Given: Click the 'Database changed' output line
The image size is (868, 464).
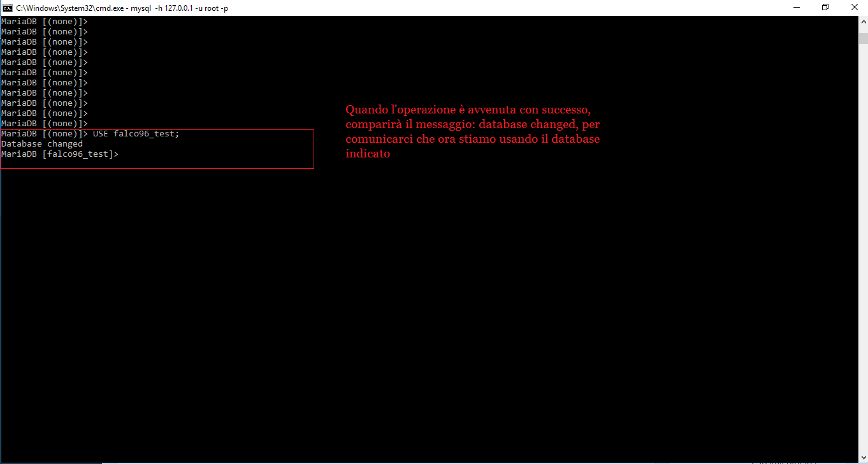Looking at the screenshot, I should (x=42, y=144).
